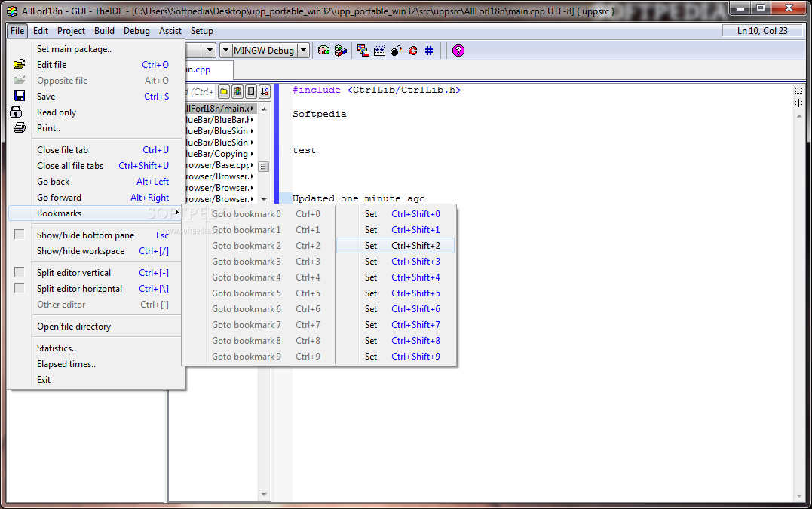The image size is (812, 509).
Task: Select AllForI18n/main.c row in navigator list
Action: click(x=220, y=109)
